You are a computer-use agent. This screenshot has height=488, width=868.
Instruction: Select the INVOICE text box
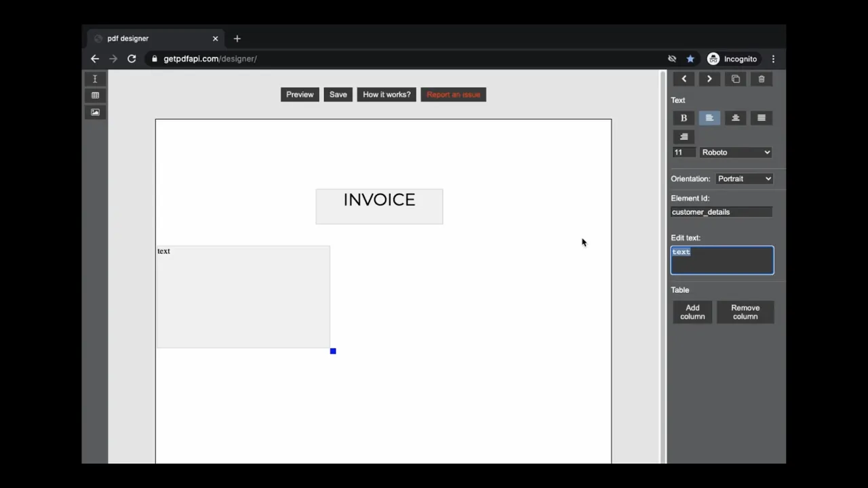[x=379, y=206]
